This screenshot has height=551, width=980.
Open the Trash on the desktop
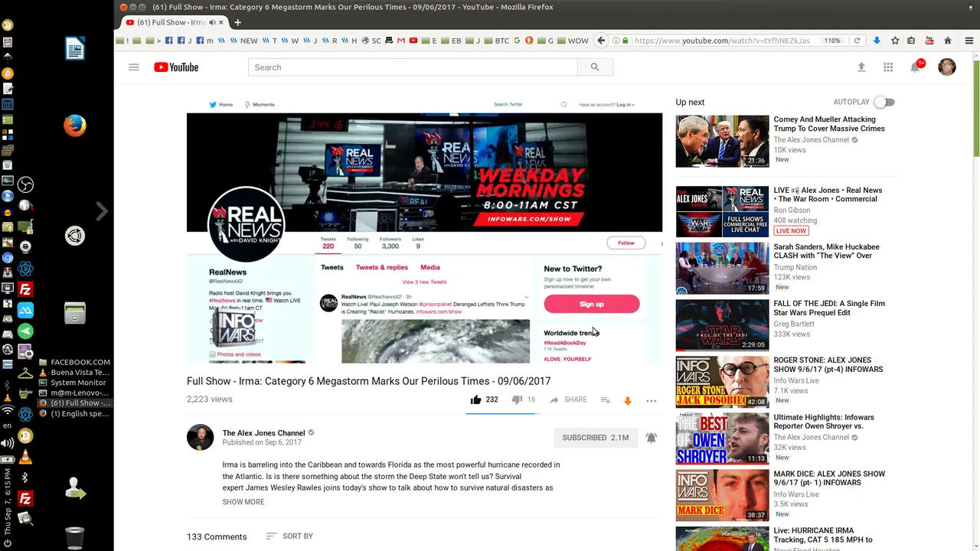click(75, 538)
